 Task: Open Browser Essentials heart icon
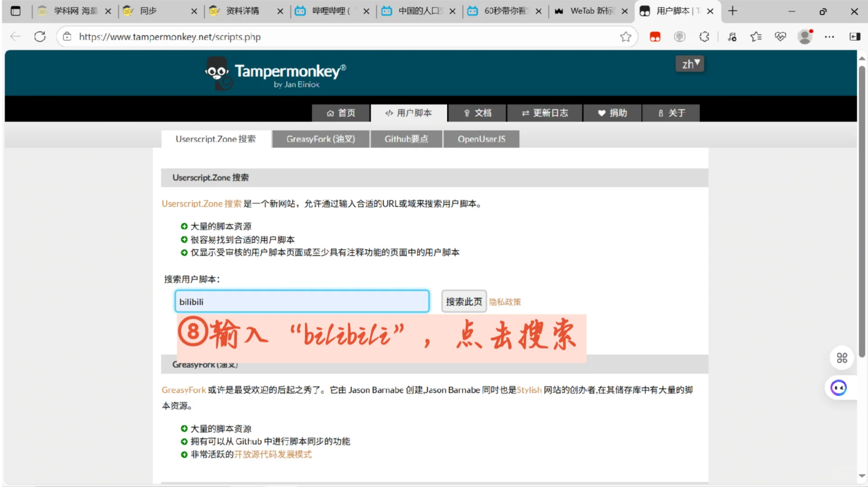[x=781, y=37]
